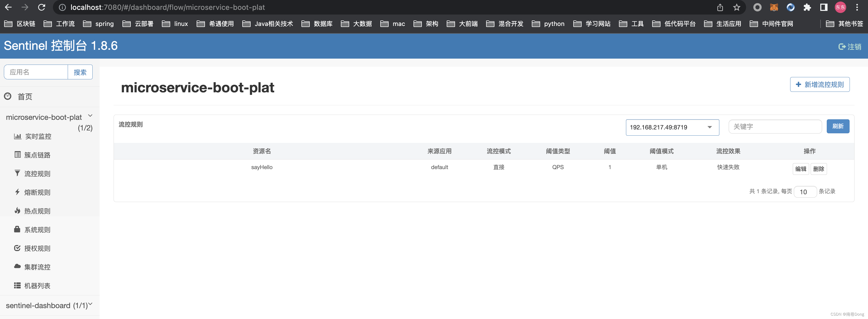Select 流控规则 in the sidebar

(x=37, y=174)
